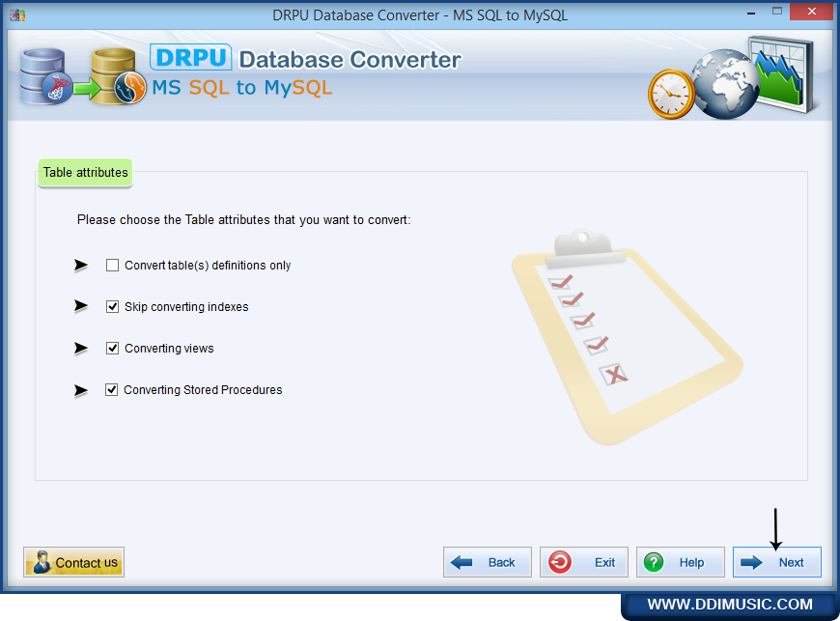Screen dimensions: 840x621
Task: Click the 'Database Converter' heading text
Action: pyautogui.click(x=350, y=60)
